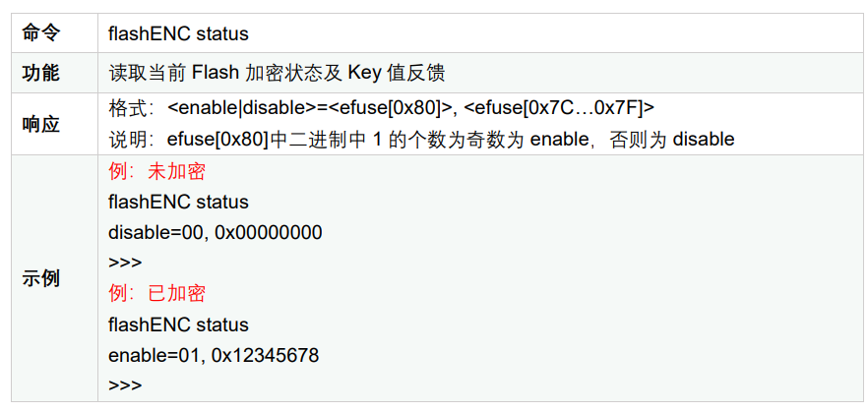Click flashENC status under the 未加密 example

178,202
